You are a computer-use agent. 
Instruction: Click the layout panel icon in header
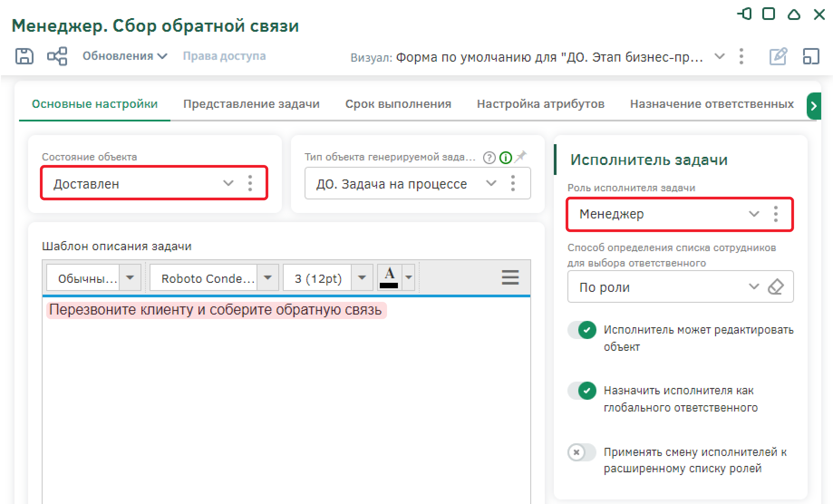(811, 57)
